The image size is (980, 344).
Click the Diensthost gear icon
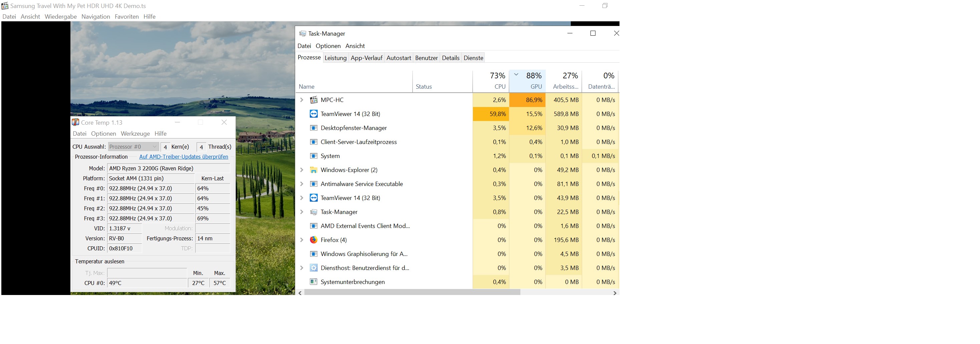point(313,268)
